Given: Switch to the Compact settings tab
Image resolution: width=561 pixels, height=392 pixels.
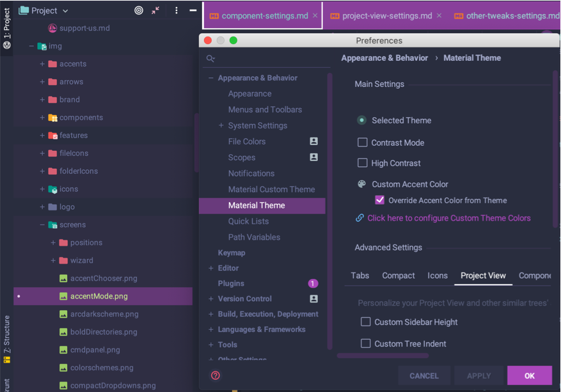Looking at the screenshot, I should click(x=399, y=276).
